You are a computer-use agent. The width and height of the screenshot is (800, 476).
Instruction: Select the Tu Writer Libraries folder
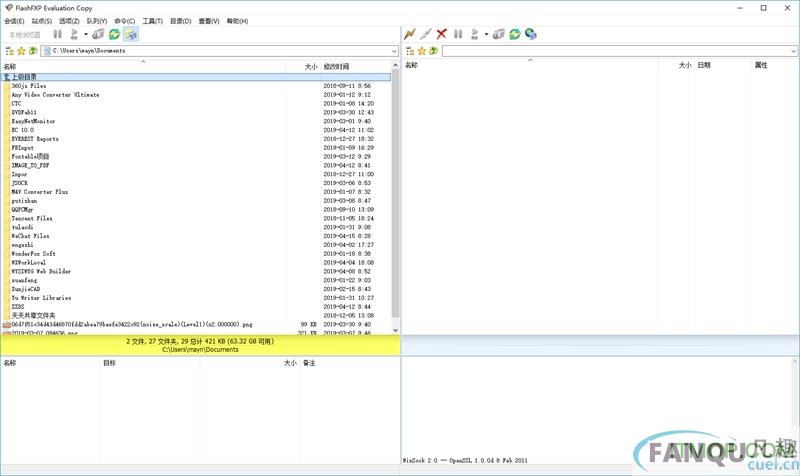tap(196, 298)
